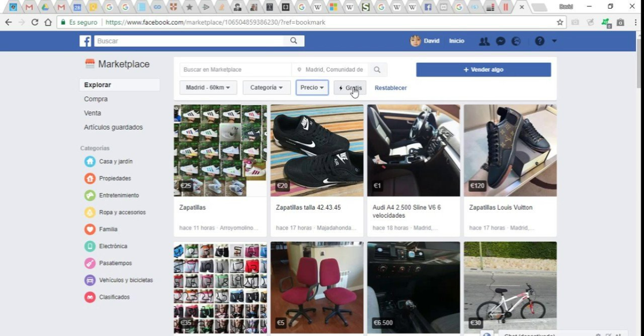Open the friend requests icon
Image resolution: width=644 pixels, height=336 pixels.
[484, 41]
